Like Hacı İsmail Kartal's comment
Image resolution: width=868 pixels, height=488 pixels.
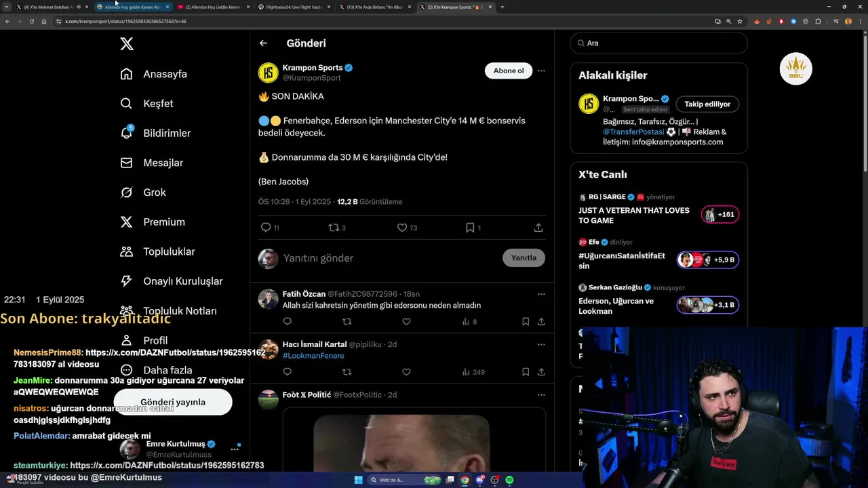click(x=406, y=372)
